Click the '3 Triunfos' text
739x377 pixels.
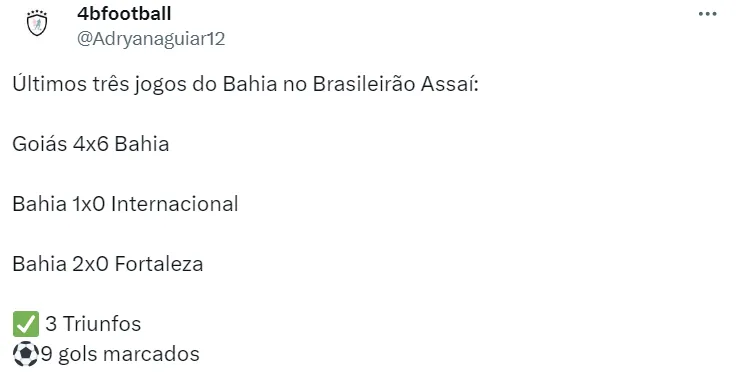(93, 324)
